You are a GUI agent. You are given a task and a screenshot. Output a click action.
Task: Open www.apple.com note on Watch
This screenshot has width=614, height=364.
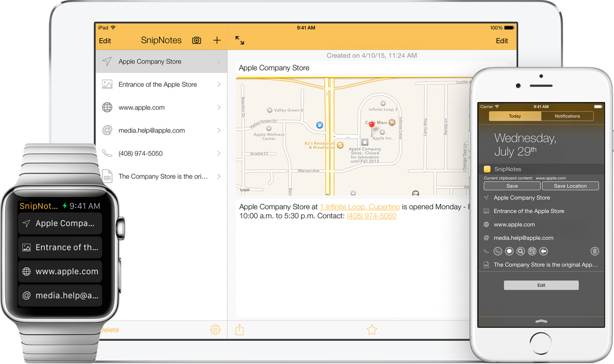tap(60, 271)
